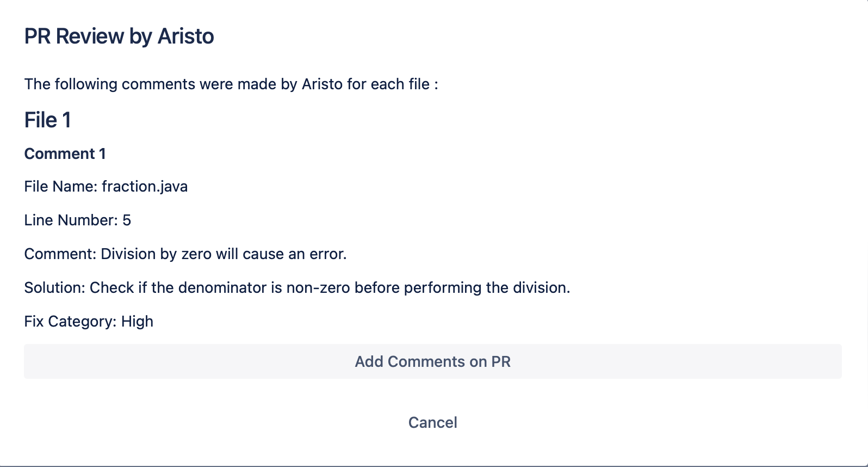Click the phrase Division by zero
868x467 pixels.
(x=156, y=254)
